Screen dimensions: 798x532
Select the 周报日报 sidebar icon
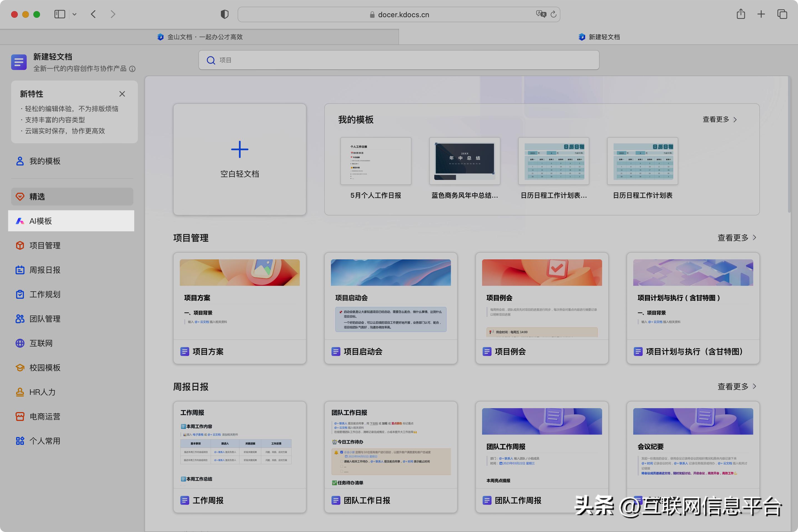[x=44, y=270]
